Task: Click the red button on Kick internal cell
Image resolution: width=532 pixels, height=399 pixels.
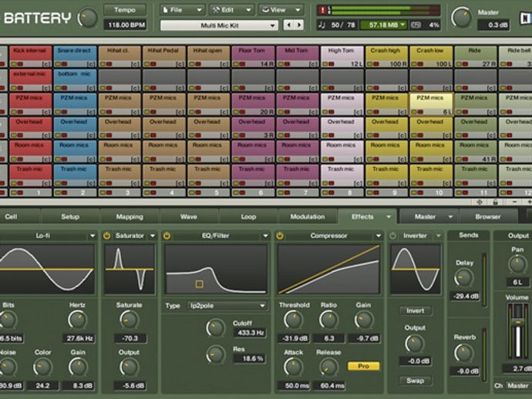Action: [x=20, y=64]
